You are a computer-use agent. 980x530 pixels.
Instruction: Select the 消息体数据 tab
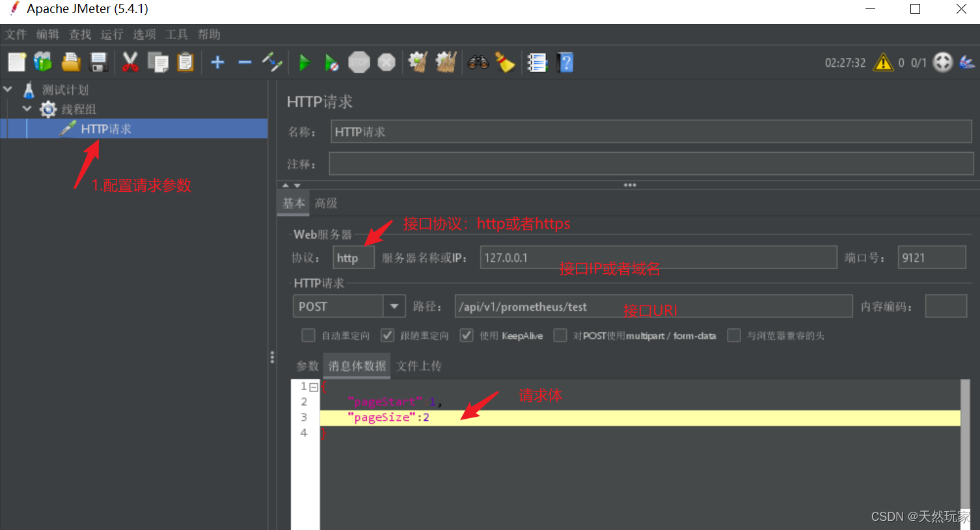coord(357,365)
